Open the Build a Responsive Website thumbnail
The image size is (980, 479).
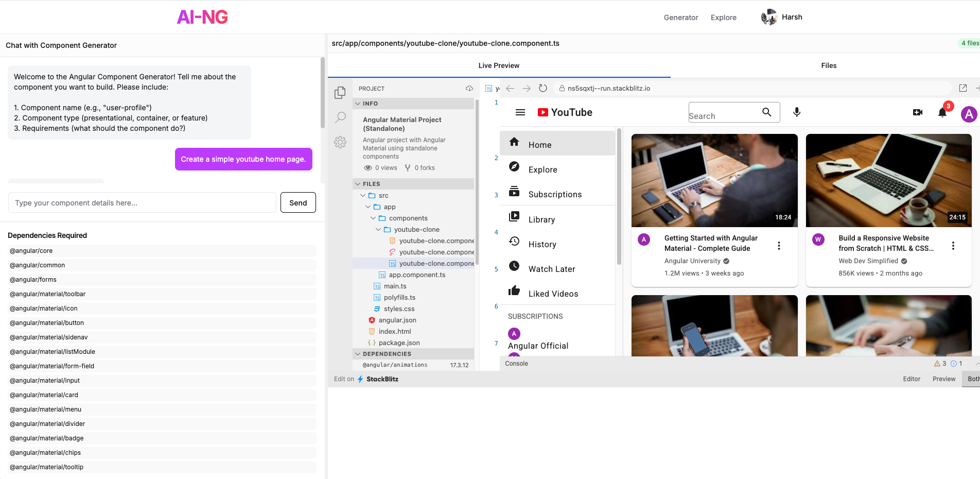coord(889,180)
